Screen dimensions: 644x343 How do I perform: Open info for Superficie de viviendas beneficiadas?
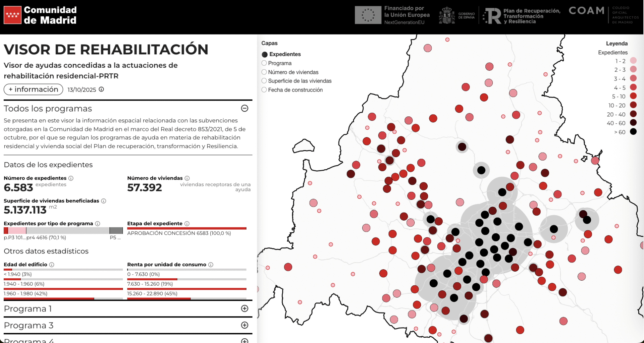(104, 201)
